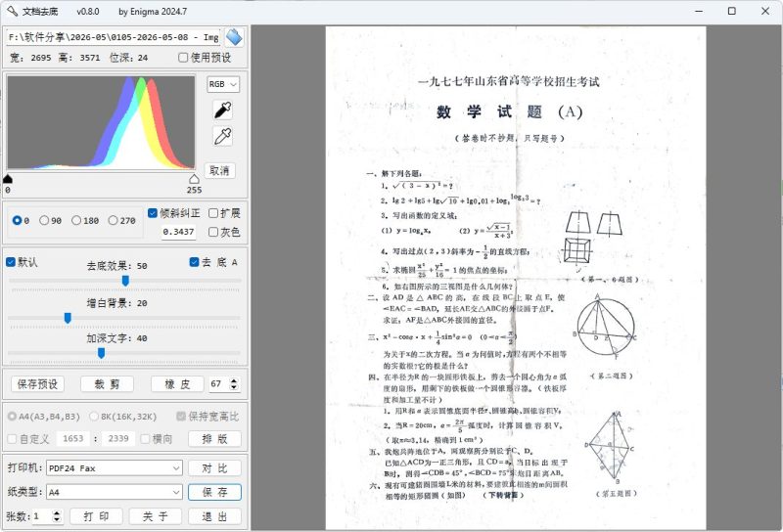The image size is (783, 532).
Task: Select the white eyedropper tool
Action: [x=223, y=136]
